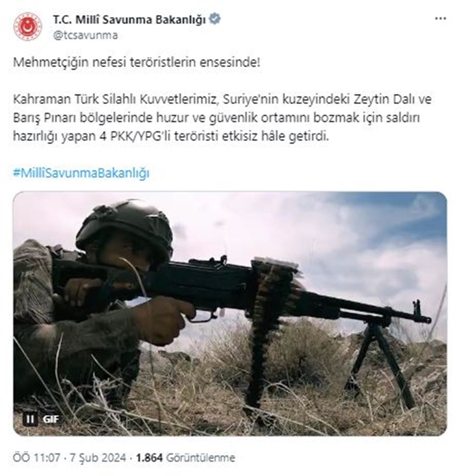
Task: Click the headline sentence 'Mehmetçiğin nefesi teröristlerin ensesinde!'
Action: [136, 62]
